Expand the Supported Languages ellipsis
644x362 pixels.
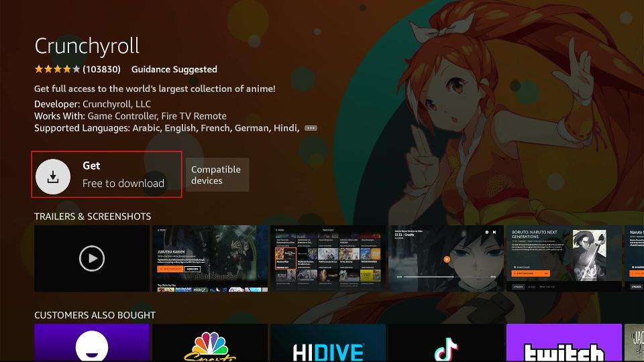tap(311, 128)
